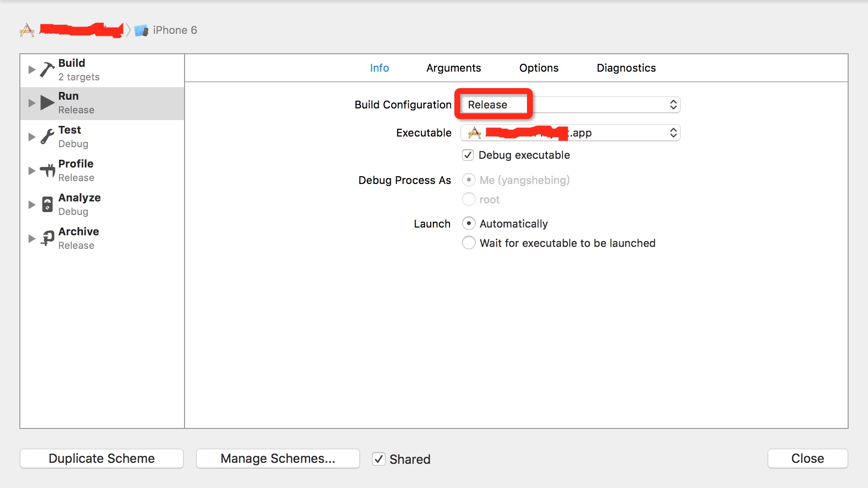This screenshot has width=868, height=488.
Task: Click the Run play icon
Action: [x=47, y=103]
